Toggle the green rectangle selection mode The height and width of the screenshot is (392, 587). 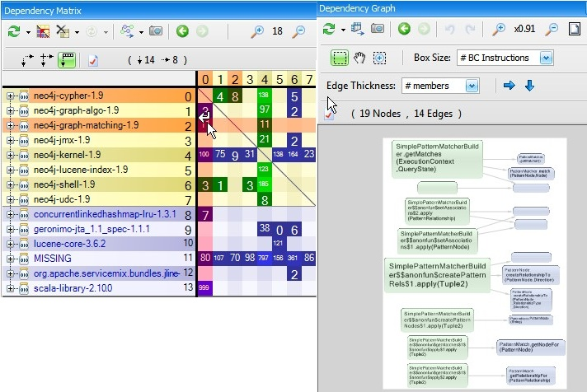coord(340,58)
